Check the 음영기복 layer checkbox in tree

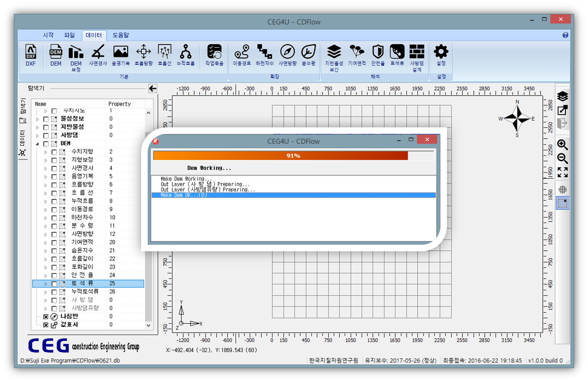click(x=54, y=177)
